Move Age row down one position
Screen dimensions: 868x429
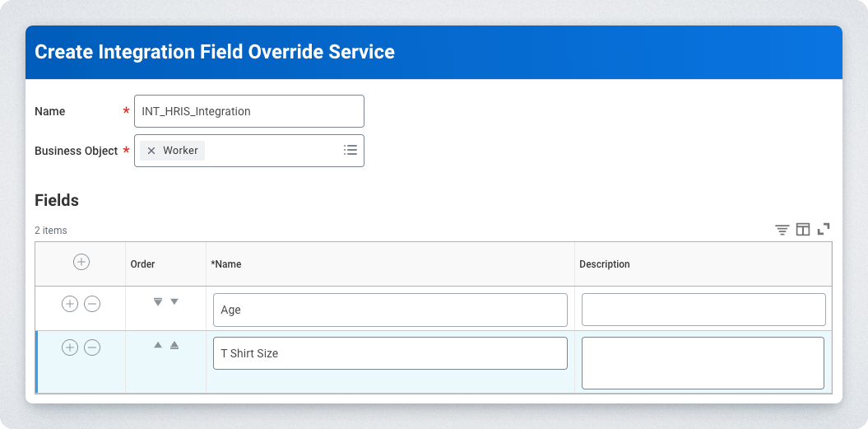coord(174,301)
